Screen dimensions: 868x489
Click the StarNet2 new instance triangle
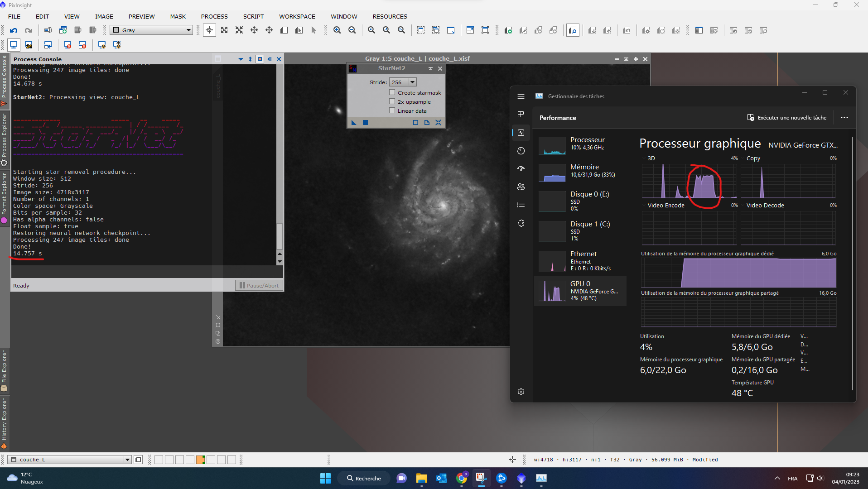354,122
